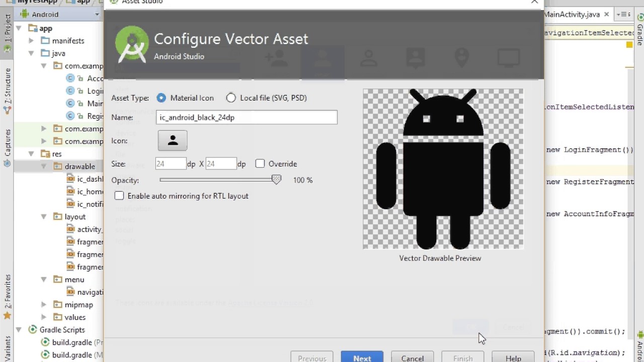Collapse the layout folder
Viewport: 644px width, 362px height.
click(44, 216)
